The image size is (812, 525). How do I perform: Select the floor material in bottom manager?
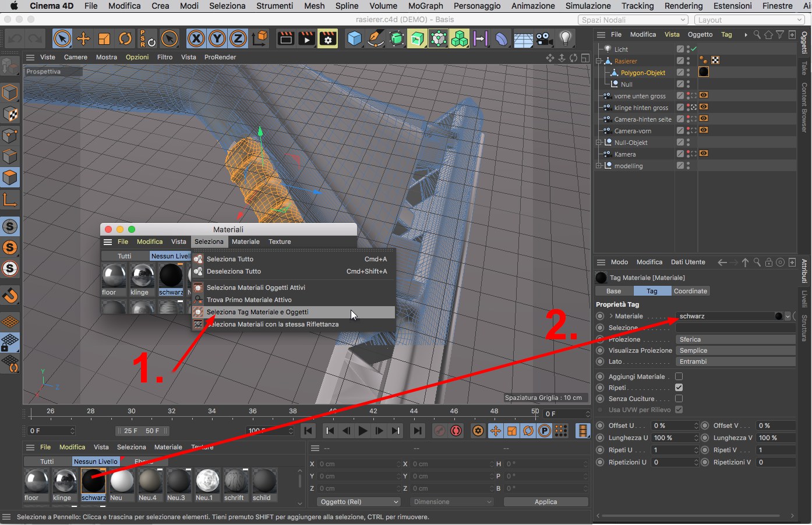[37, 485]
